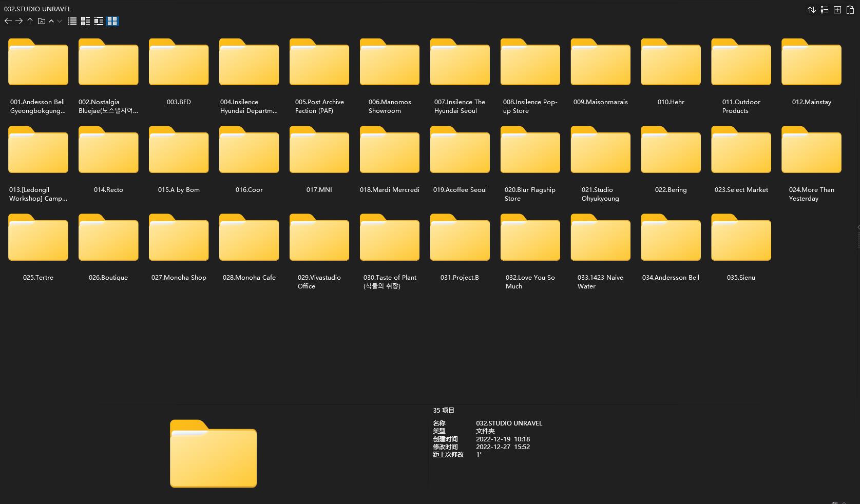Click the folder icon with up chevron

click(x=42, y=21)
